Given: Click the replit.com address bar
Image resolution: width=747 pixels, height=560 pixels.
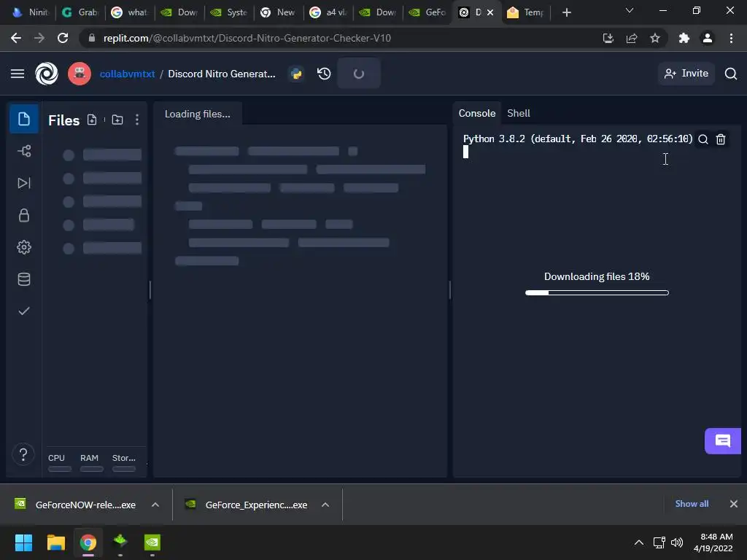Looking at the screenshot, I should [247, 38].
